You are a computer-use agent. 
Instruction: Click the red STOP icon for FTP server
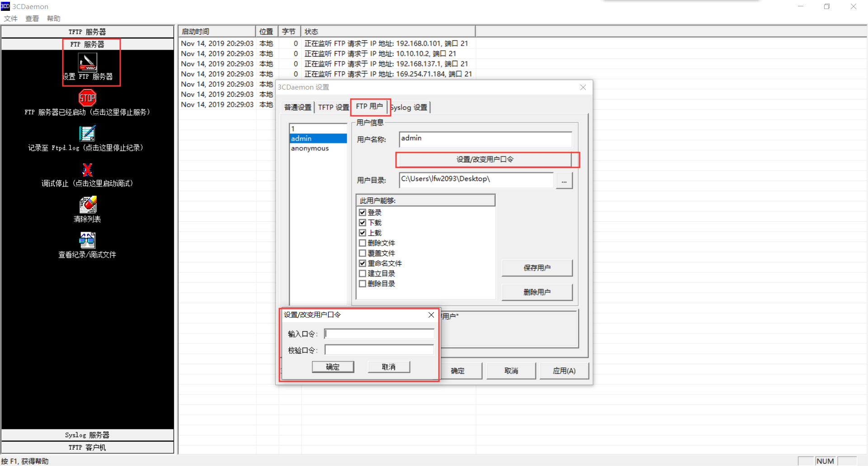pos(87,98)
